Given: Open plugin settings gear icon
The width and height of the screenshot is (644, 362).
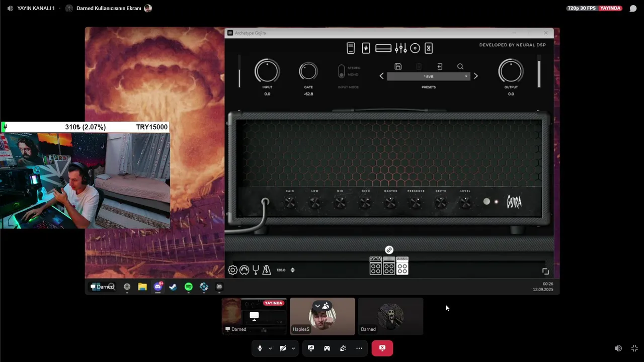Looking at the screenshot, I should [232, 270].
